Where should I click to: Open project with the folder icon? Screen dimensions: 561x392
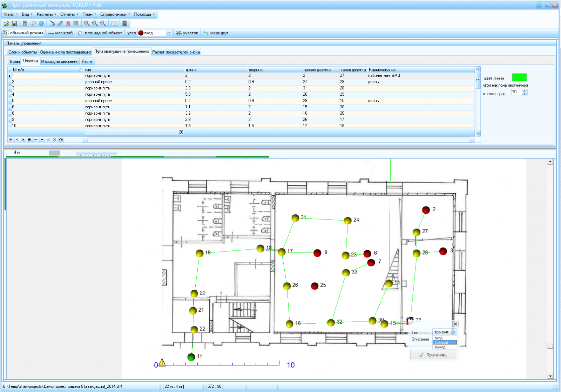coord(6,23)
